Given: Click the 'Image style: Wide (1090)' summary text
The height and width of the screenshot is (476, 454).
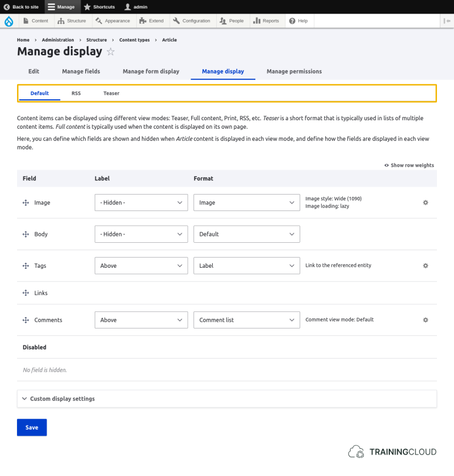Looking at the screenshot, I should 334,199.
